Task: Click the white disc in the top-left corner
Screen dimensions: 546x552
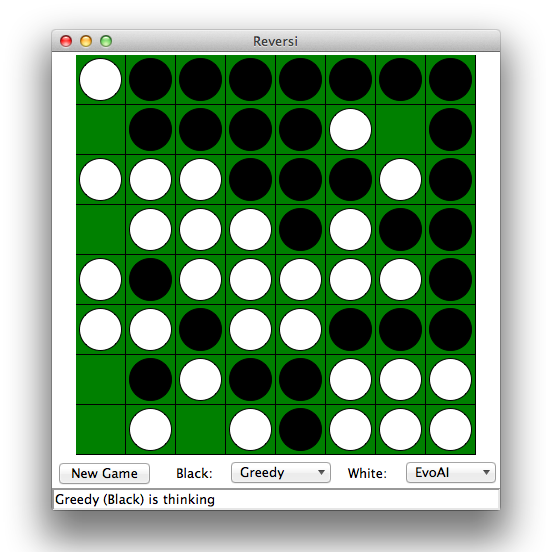Action: click(101, 80)
